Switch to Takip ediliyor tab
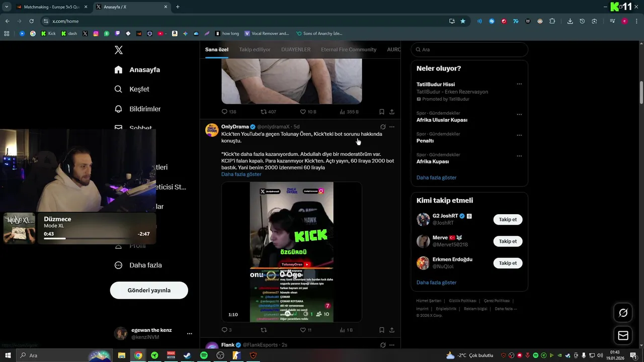The height and width of the screenshot is (362, 644). [255, 49]
